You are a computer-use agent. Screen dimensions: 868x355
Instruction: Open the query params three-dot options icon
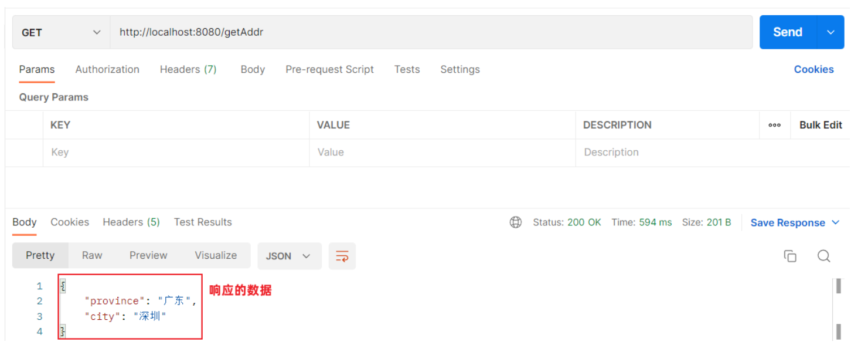click(775, 124)
